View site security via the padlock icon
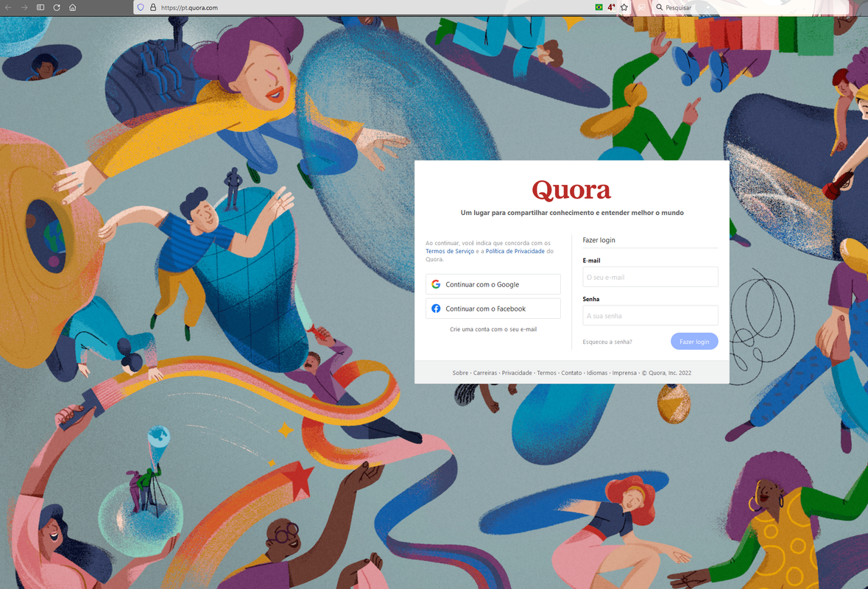The image size is (868, 589). click(153, 7)
